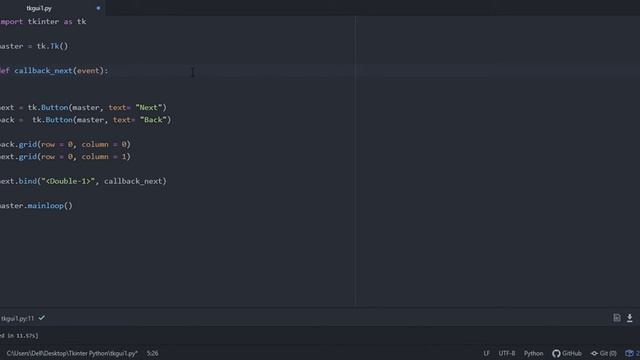Click 'tkinter' in the import line
Image resolution: width=640 pixels, height=360 pixels.
43,22
